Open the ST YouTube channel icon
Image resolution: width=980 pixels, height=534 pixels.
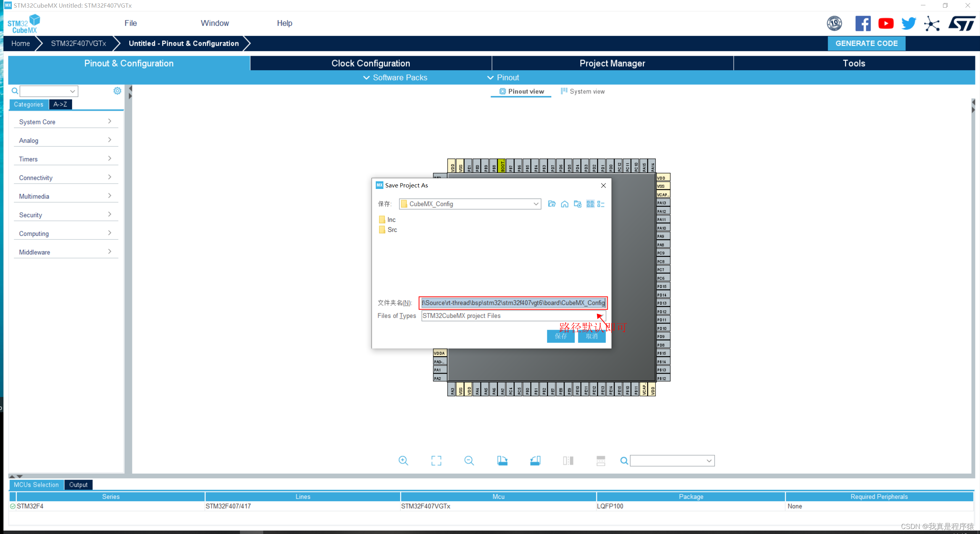click(x=886, y=24)
